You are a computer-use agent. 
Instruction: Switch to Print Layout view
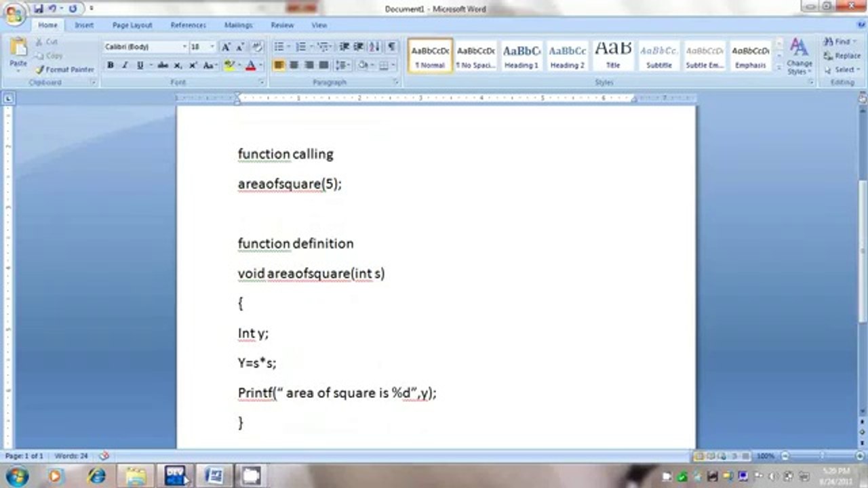pyautogui.click(x=700, y=456)
